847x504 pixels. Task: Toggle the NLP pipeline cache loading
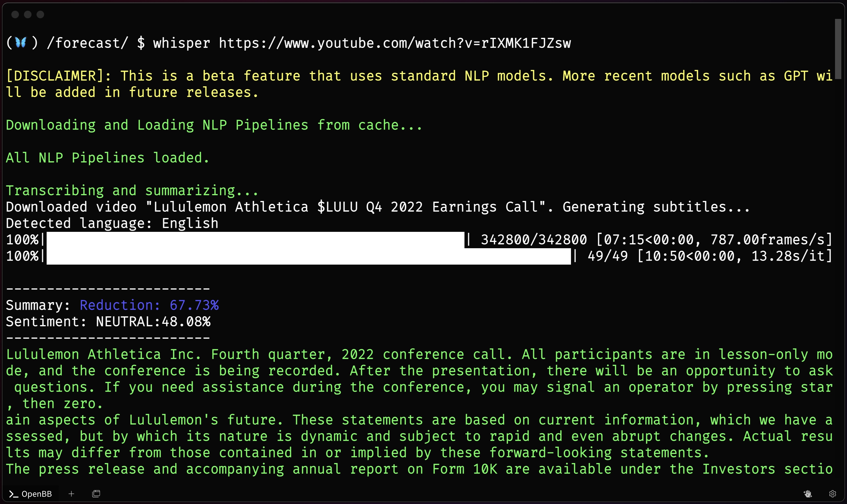(x=213, y=125)
